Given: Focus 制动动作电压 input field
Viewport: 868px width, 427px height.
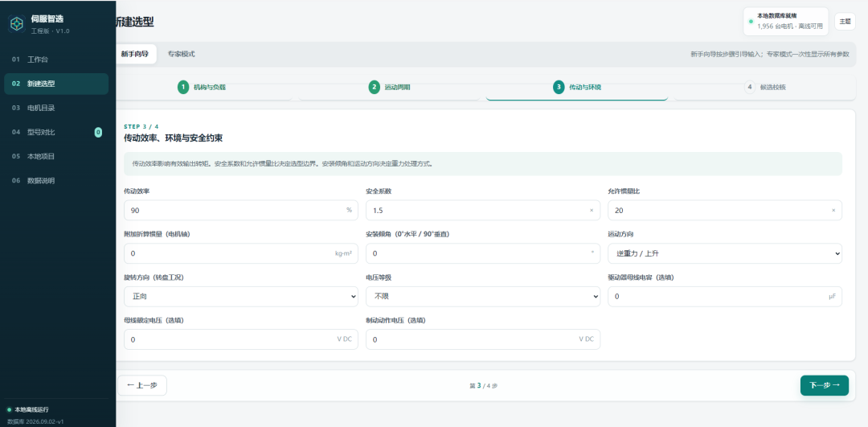Looking at the screenshot, I should 483,339.
